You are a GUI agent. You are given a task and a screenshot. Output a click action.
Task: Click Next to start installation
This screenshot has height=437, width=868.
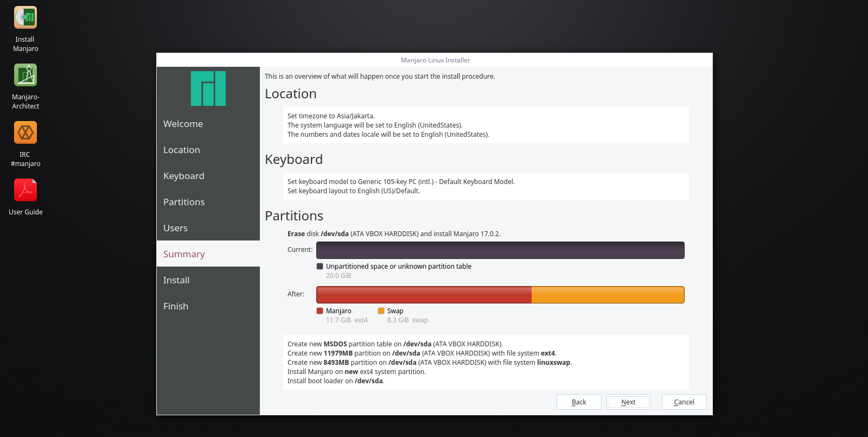pos(628,402)
